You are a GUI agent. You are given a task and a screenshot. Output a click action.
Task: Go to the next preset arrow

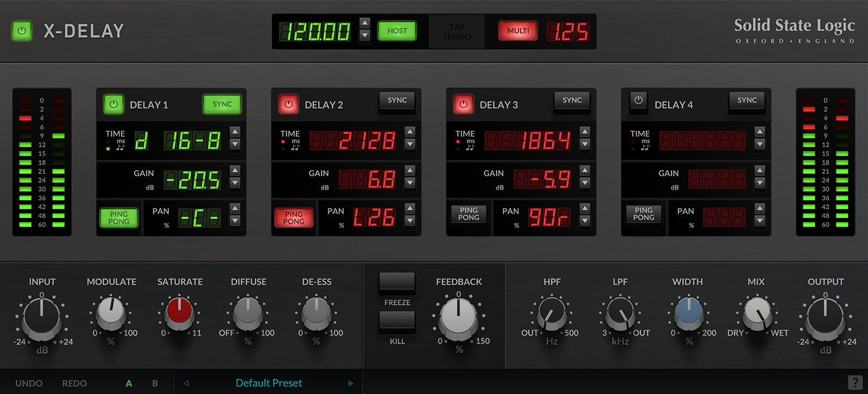[x=351, y=383]
